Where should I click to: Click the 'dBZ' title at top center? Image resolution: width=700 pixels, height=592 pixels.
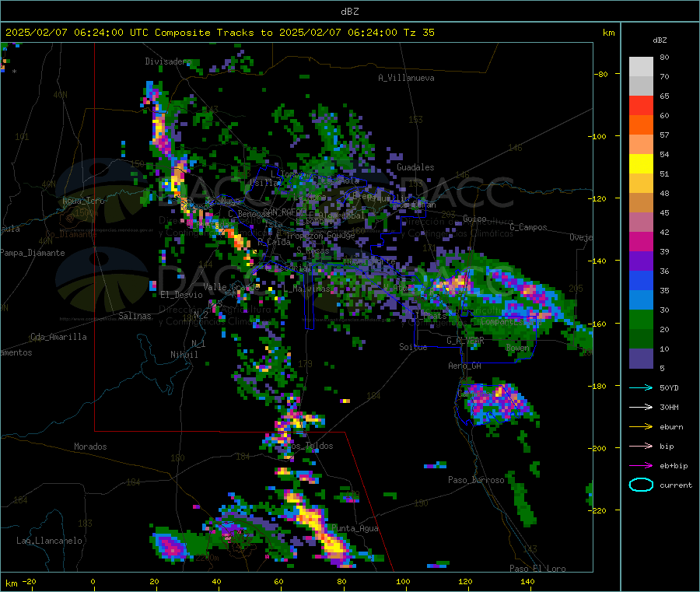349,12
